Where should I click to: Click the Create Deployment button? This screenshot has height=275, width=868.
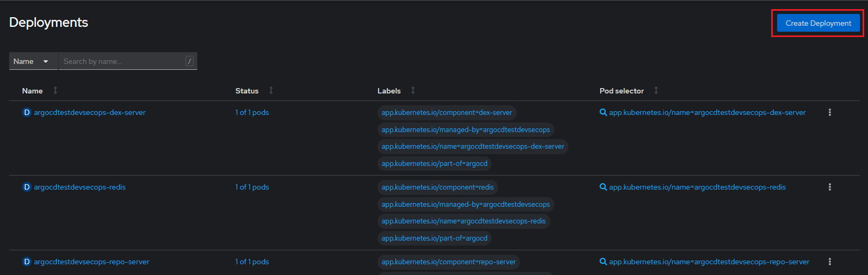pos(818,23)
